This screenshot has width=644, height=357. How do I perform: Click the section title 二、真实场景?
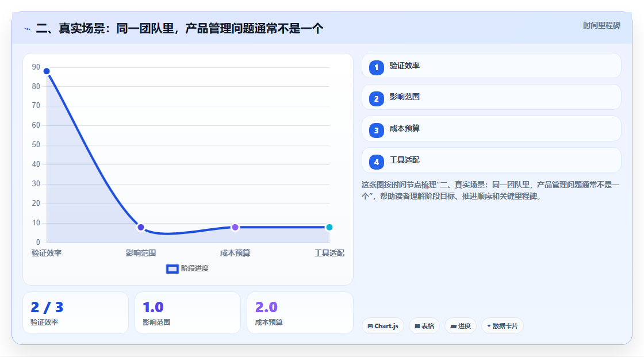point(179,28)
